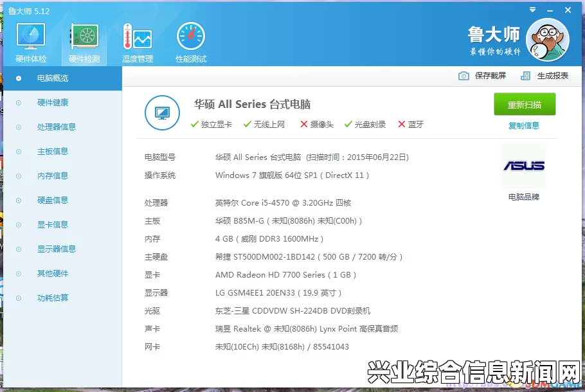Click the ASUS brand logo
The image size is (585, 392).
524,166
